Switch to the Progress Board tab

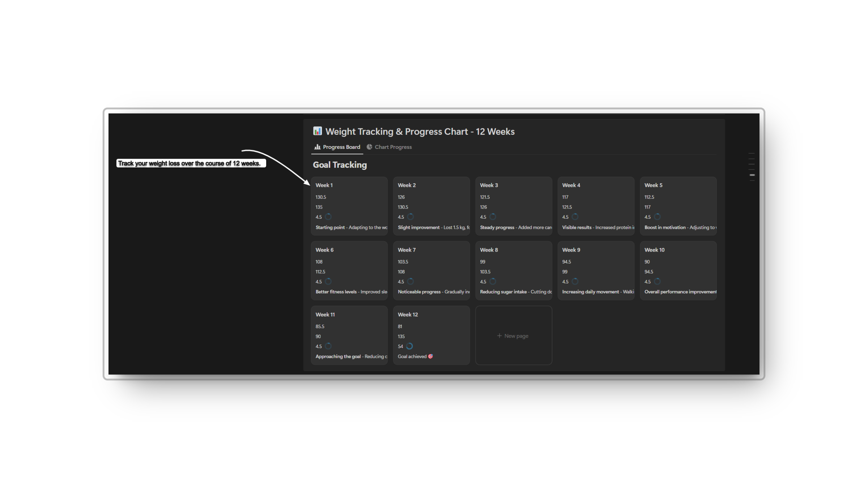(x=337, y=147)
